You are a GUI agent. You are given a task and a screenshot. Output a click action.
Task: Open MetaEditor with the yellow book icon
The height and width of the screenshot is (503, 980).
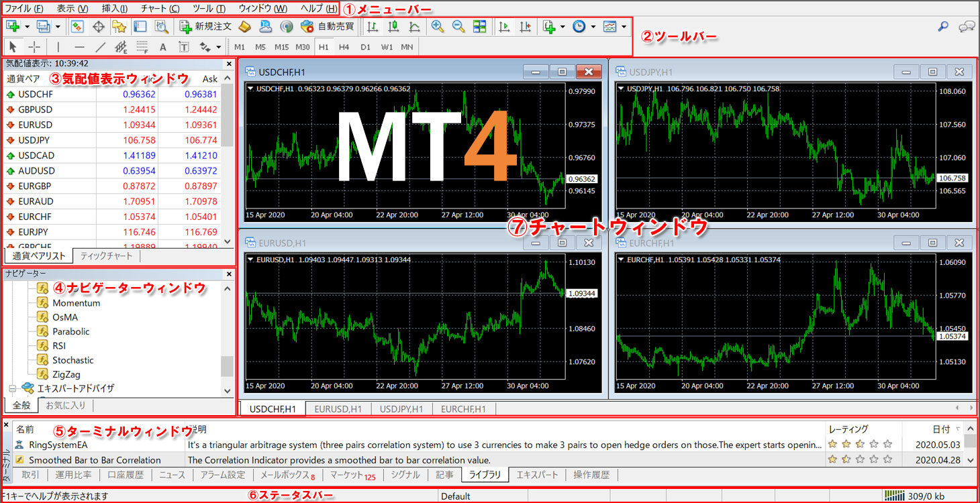[x=245, y=27]
